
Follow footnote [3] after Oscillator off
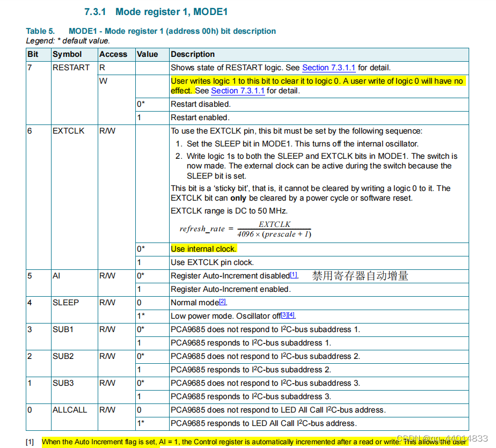point(285,314)
